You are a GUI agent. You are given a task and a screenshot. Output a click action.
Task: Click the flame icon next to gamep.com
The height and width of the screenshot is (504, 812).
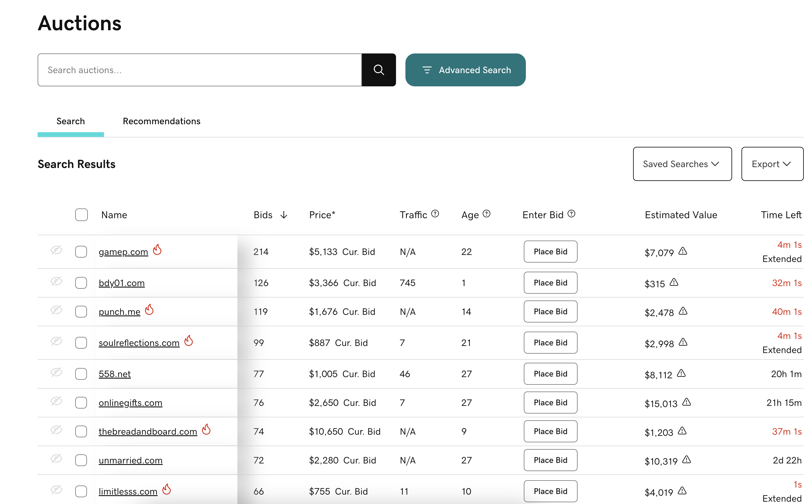pos(157,249)
